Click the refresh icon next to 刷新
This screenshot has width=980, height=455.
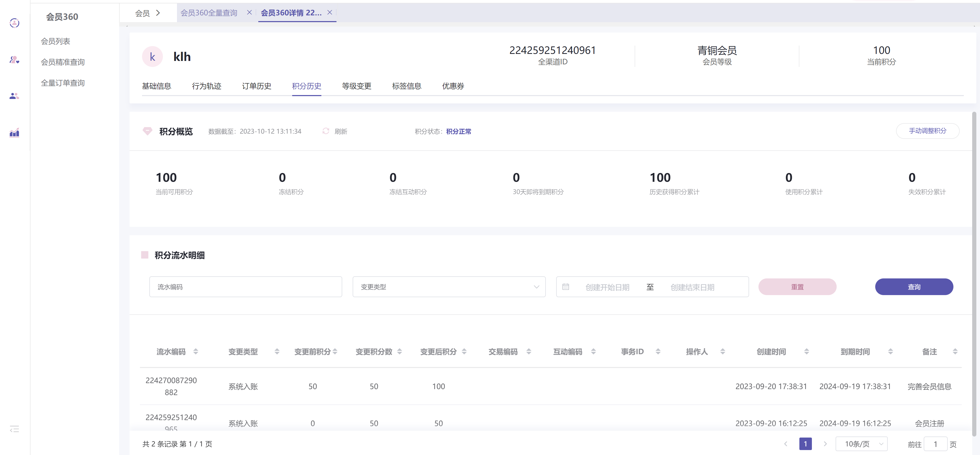326,131
